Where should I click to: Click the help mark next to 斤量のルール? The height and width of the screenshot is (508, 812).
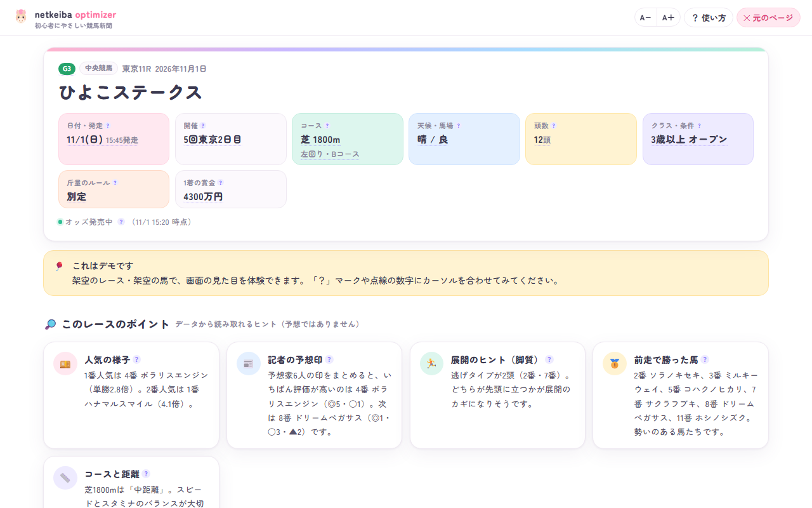[115, 183]
